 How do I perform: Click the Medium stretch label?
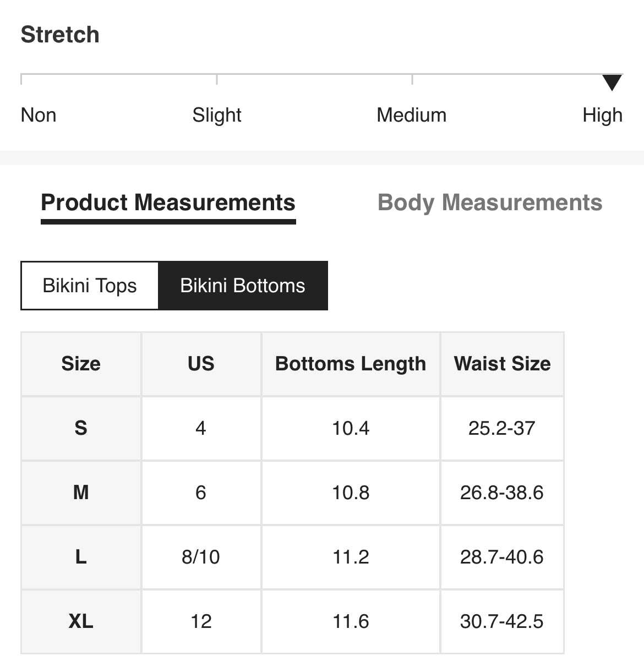[x=411, y=115]
